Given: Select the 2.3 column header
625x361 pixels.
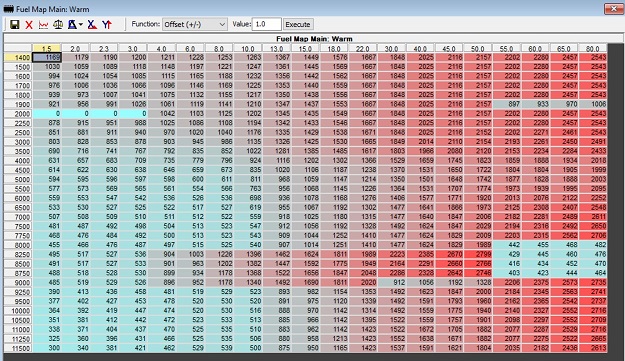Looking at the screenshot, I should coord(104,48).
